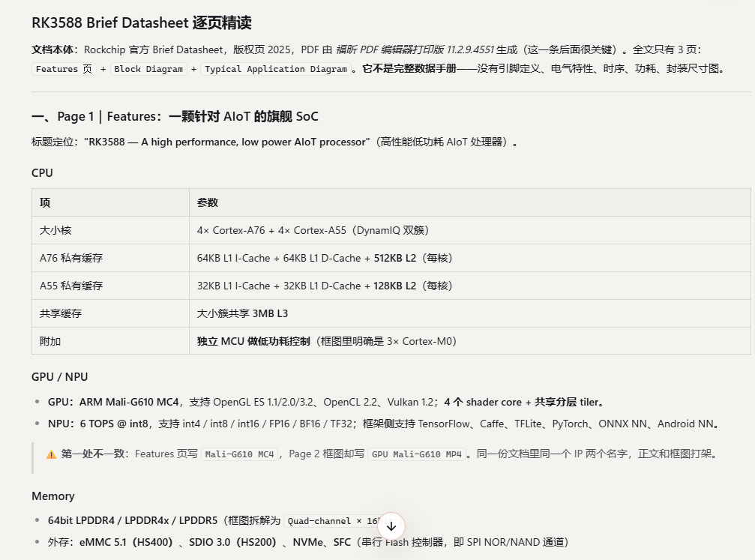Click the bold text 4 个 shader core + 共享分层 tiler
The image size is (755, 560).
coord(524,402)
